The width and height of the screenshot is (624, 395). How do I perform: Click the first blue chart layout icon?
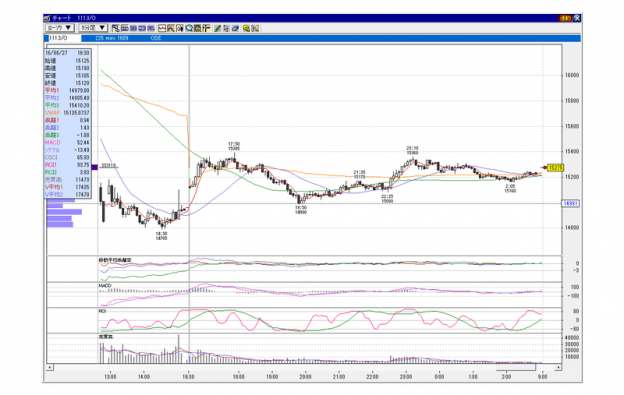pyautogui.click(x=115, y=28)
